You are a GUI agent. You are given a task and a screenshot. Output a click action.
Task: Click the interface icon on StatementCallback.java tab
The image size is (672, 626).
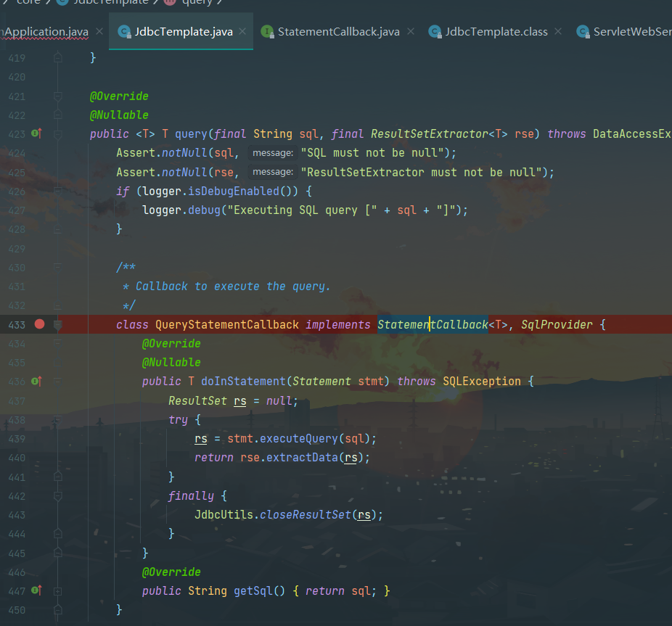click(268, 32)
